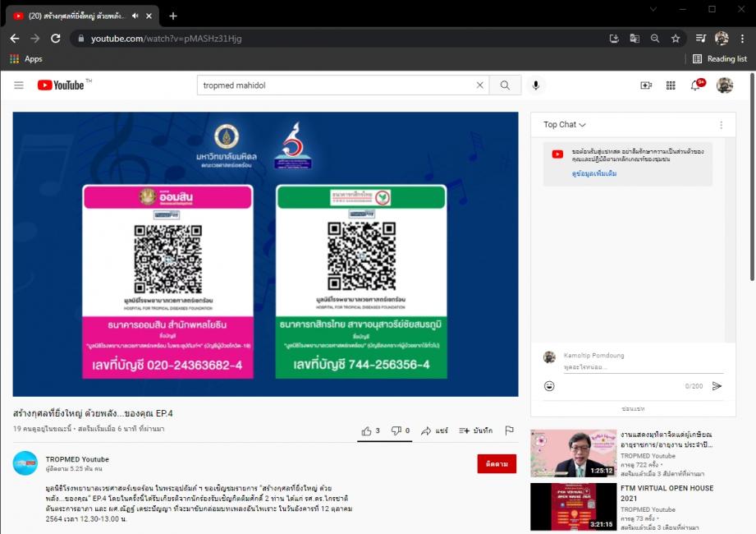Dislike the video with thumbs down
Image resolution: width=756 pixels, height=534 pixels.
point(401,430)
